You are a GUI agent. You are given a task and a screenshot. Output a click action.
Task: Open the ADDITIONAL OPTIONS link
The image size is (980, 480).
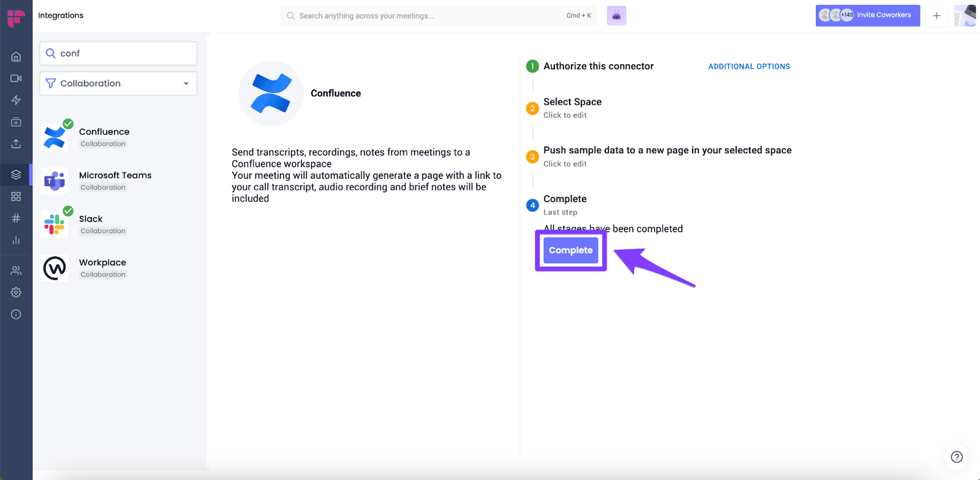coord(749,67)
